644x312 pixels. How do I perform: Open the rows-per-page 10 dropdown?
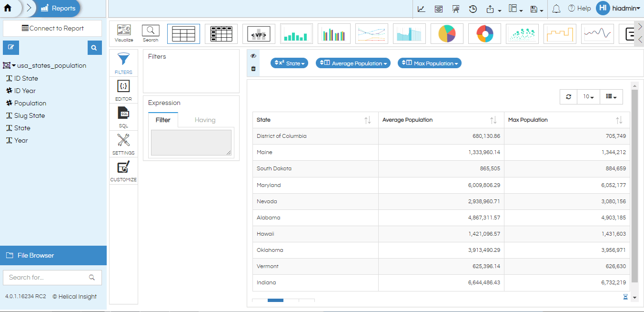588,96
